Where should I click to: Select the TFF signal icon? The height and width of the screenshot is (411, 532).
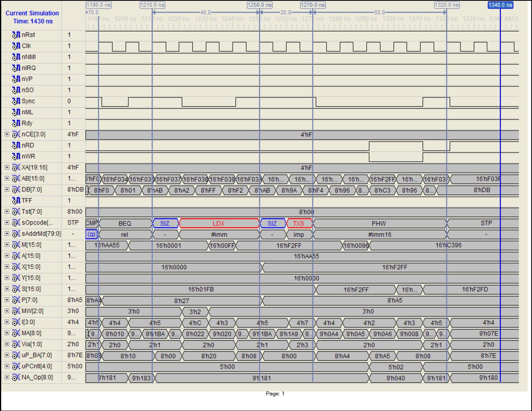tap(16, 201)
